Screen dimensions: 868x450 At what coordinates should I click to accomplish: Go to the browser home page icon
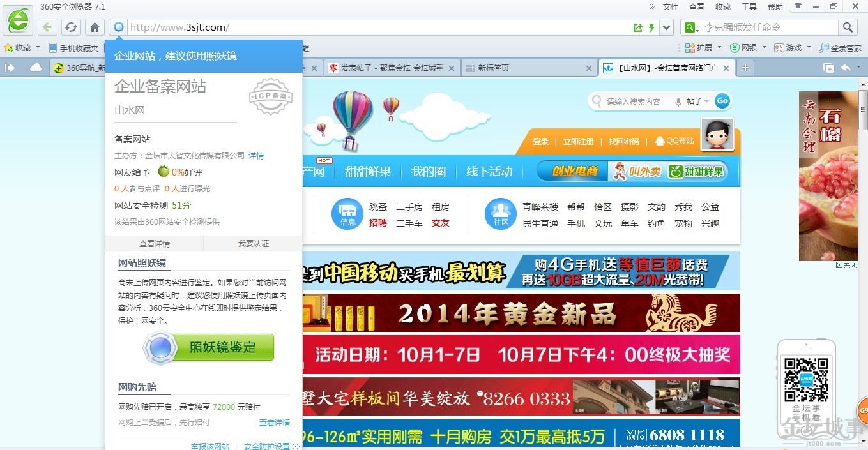click(95, 27)
